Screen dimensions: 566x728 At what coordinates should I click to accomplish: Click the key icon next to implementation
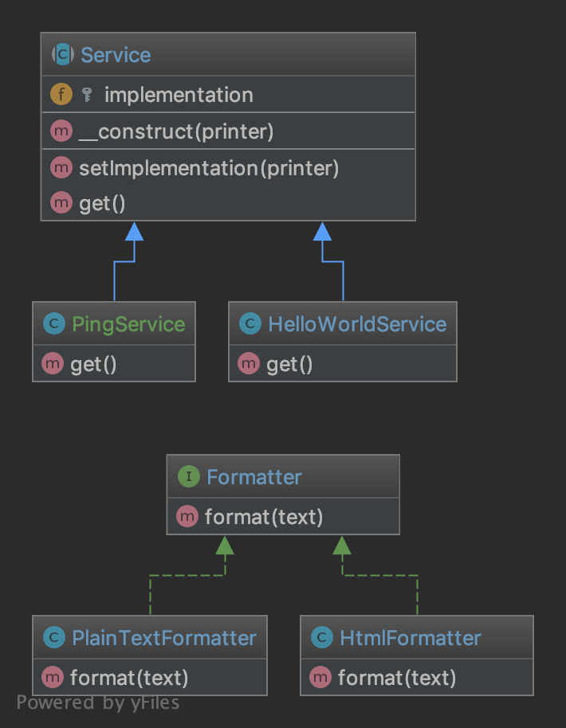point(87,96)
